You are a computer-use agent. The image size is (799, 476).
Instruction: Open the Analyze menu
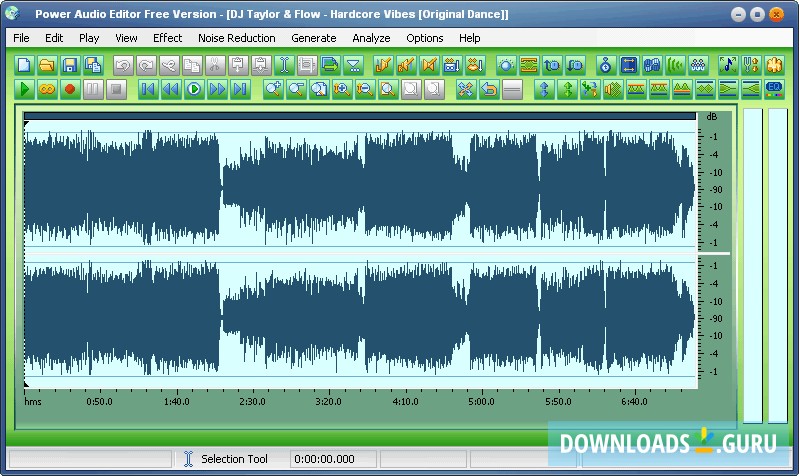point(371,38)
